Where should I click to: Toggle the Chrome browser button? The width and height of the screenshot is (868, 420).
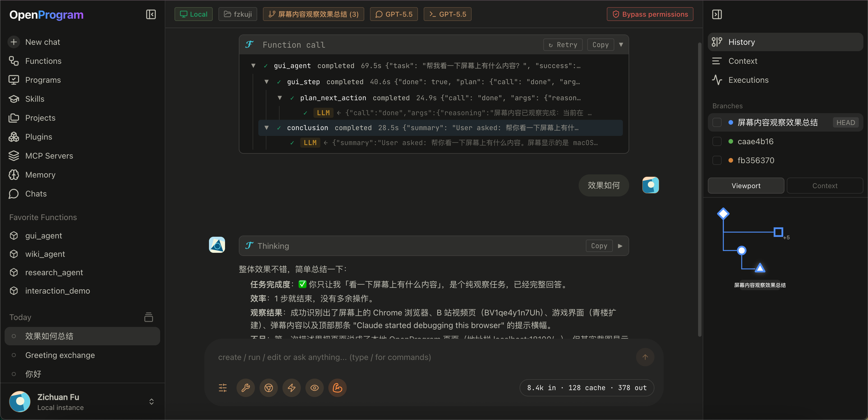pos(269,388)
